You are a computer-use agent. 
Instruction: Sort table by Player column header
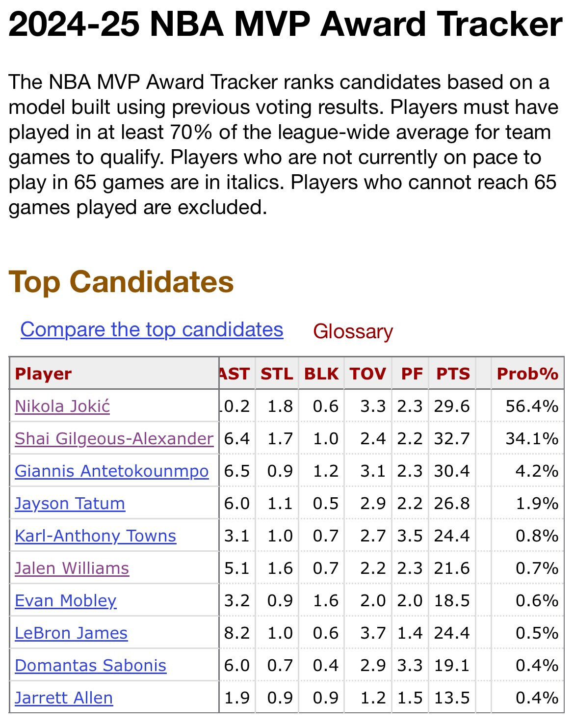click(43, 374)
